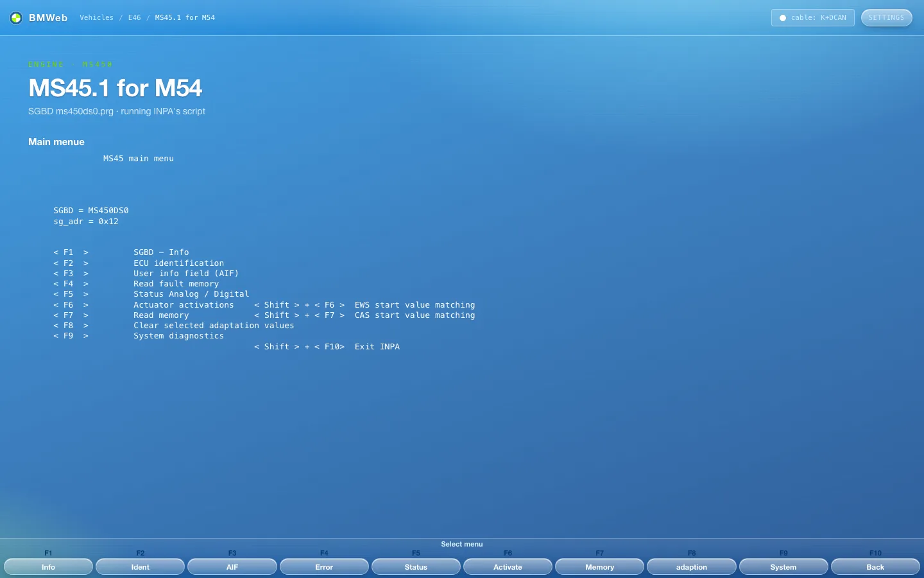Click the 'SGBD = MS450DS0' line

coord(91,211)
